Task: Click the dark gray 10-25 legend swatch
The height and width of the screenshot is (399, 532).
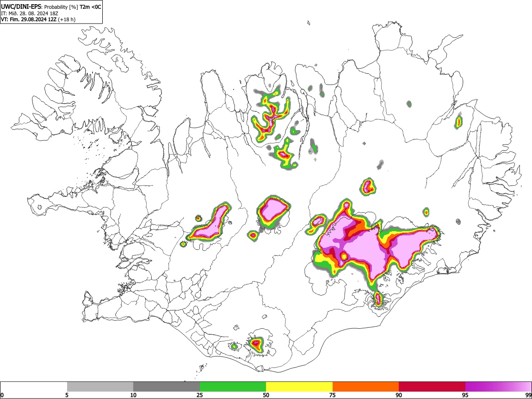Action: (167, 387)
